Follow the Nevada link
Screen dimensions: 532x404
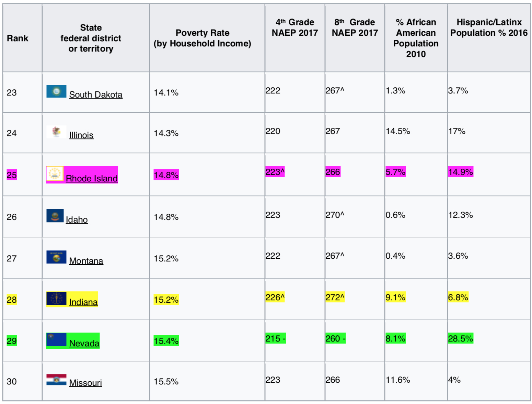coord(84,343)
